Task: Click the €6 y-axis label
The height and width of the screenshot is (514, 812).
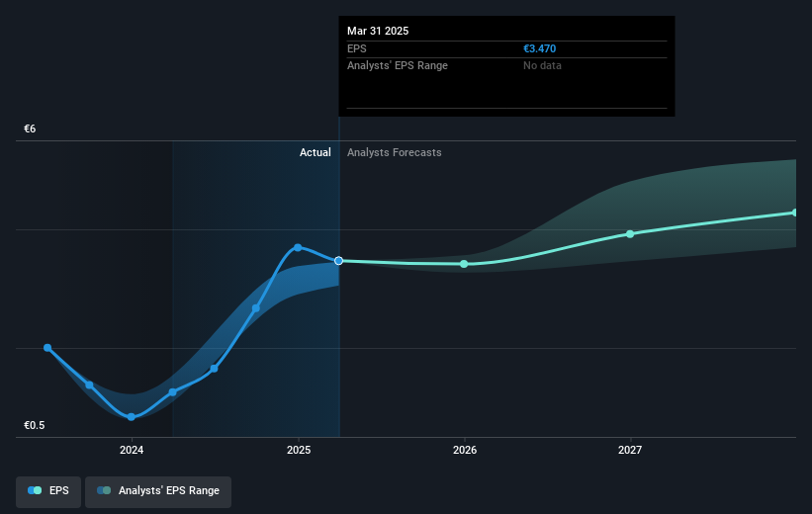Action: pyautogui.click(x=30, y=128)
